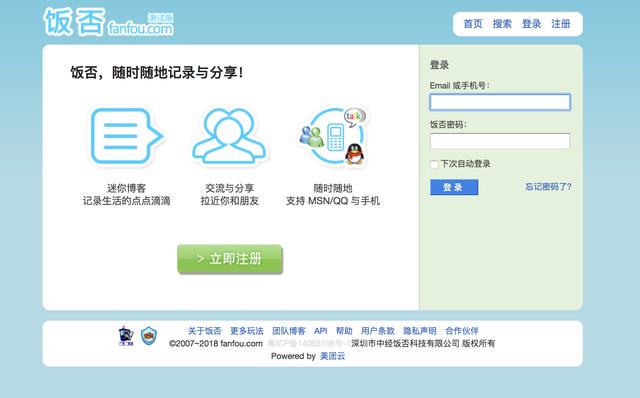This screenshot has width=640, height=398.
Task: Click the green 立即注册 button
Action: 230,259
